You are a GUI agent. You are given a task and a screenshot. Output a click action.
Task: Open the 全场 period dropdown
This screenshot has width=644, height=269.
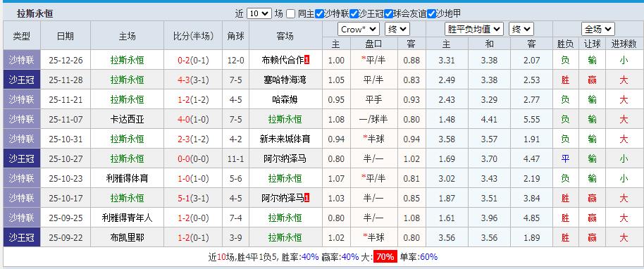(598, 29)
